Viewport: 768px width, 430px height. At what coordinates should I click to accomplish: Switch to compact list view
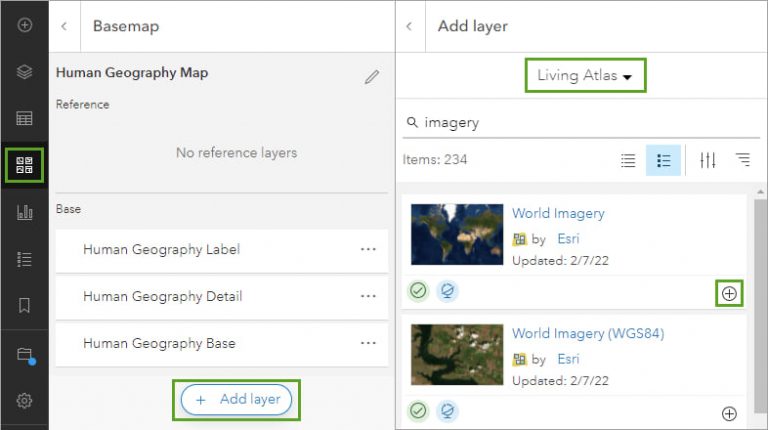pyautogui.click(x=628, y=160)
